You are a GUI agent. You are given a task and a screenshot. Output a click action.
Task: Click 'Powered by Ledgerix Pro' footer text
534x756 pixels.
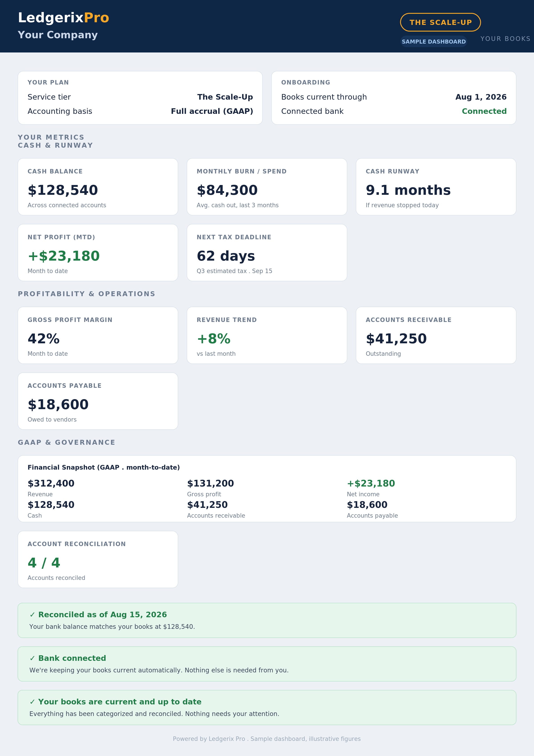267,739
